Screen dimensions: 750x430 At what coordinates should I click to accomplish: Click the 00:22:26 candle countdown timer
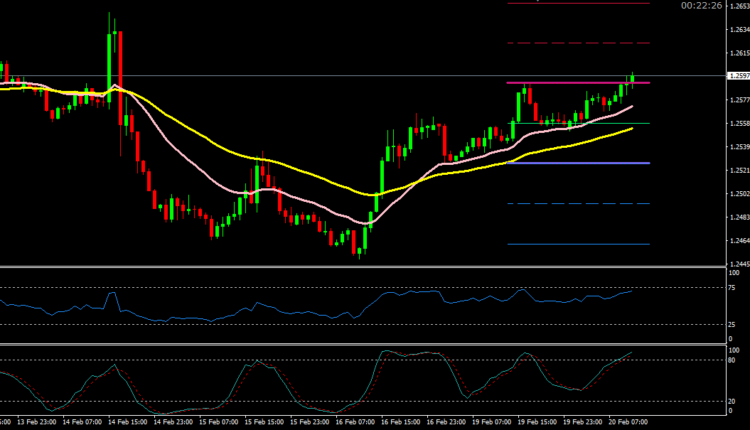point(701,6)
